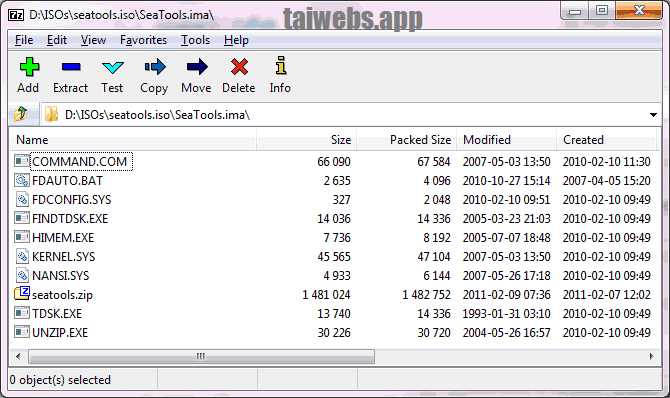Click packed size value 30 720
This screenshot has width=670, height=398.
tap(434, 333)
